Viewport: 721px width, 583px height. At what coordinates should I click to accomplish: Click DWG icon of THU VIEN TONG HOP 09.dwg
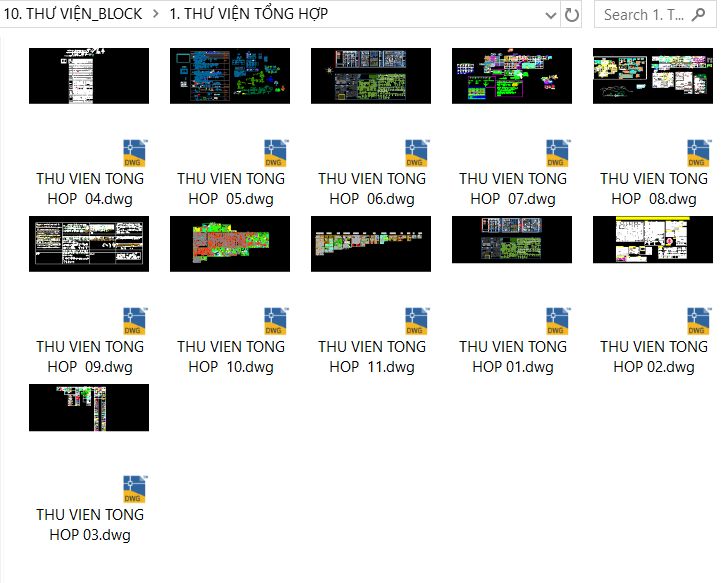click(135, 321)
